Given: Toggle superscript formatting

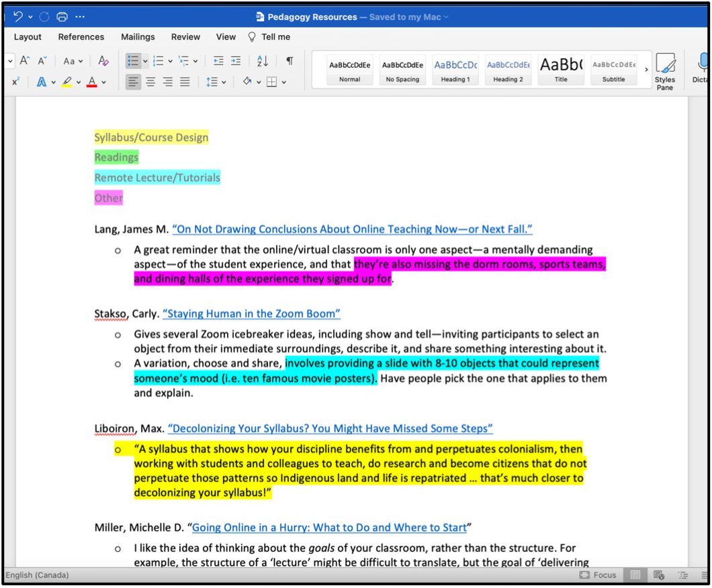Looking at the screenshot, I should click(16, 82).
